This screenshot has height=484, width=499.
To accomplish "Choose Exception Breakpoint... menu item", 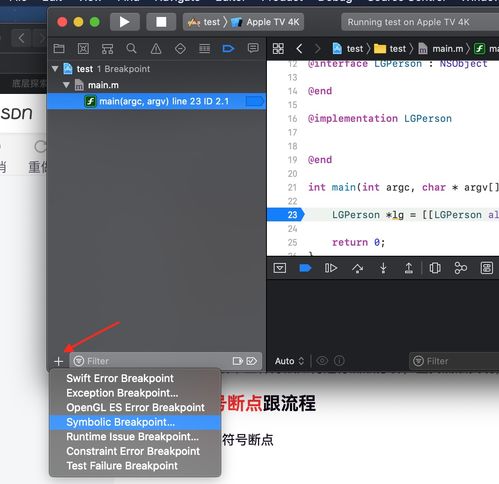I will pos(135,393).
